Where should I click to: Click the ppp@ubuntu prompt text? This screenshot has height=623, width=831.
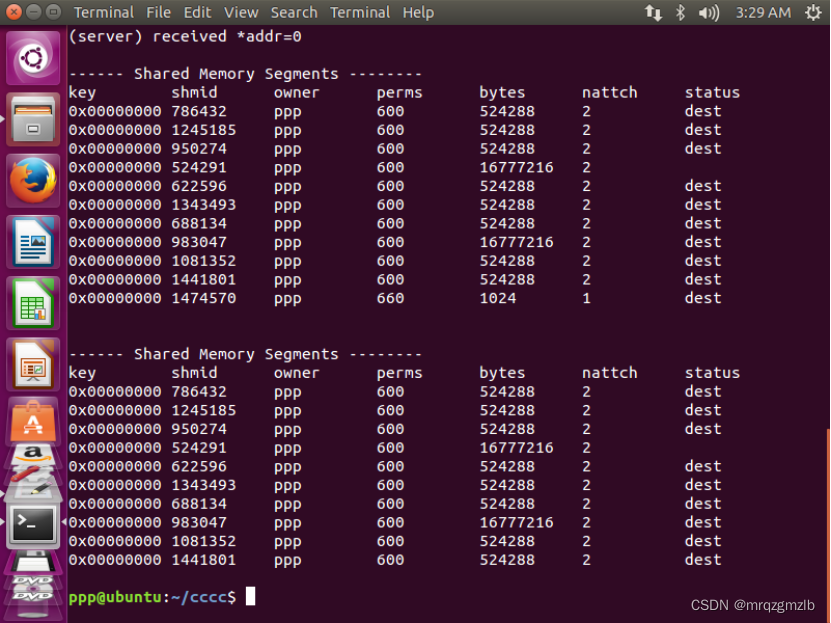pyautogui.click(x=115, y=597)
